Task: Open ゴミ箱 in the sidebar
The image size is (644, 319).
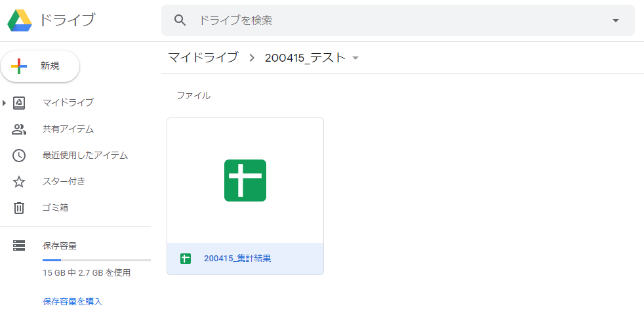Action: tap(56, 207)
